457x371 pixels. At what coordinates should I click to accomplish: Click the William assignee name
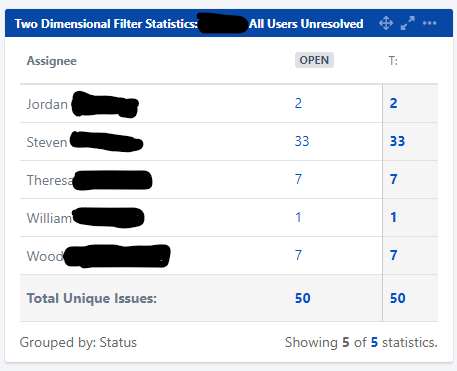pyautogui.click(x=49, y=218)
